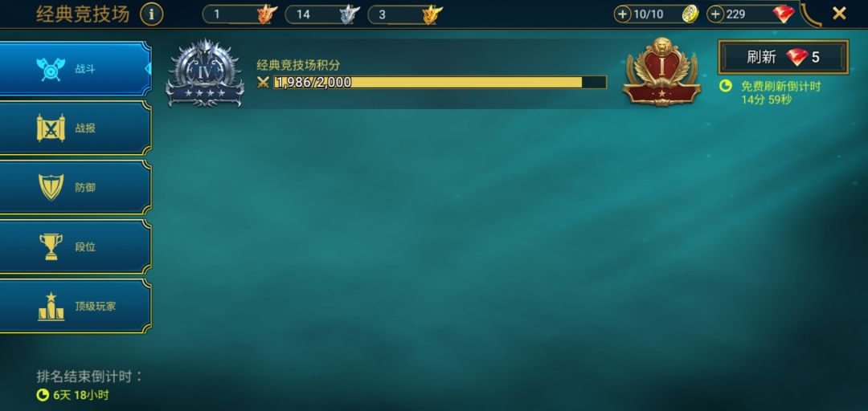This screenshot has height=411, width=868.
Task: Click the 刷新 refresh button
Action: click(784, 57)
